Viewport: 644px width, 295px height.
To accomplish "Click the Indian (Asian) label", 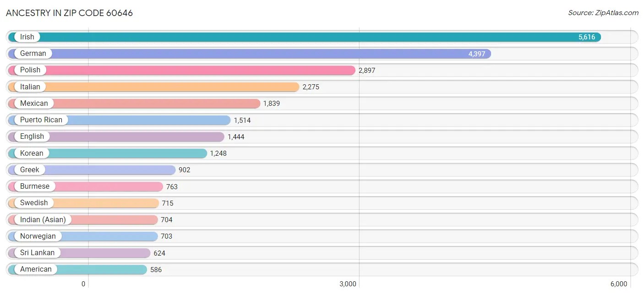I will (43, 219).
